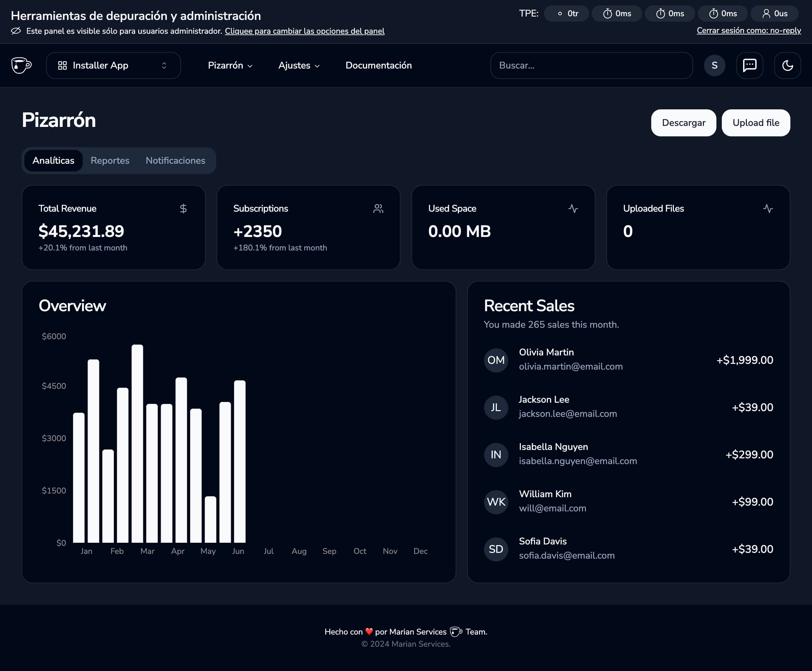Click 'Cliquee para cambiar las opciones del panel'
This screenshot has width=812, height=671.
(x=305, y=31)
